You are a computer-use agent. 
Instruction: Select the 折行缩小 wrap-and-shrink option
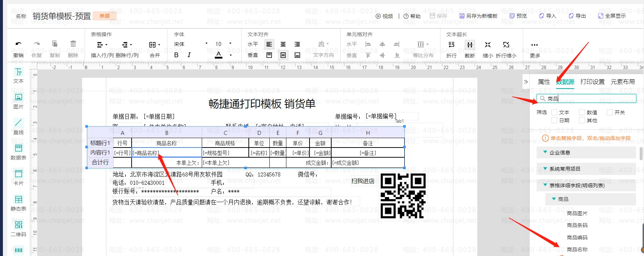click(506, 49)
